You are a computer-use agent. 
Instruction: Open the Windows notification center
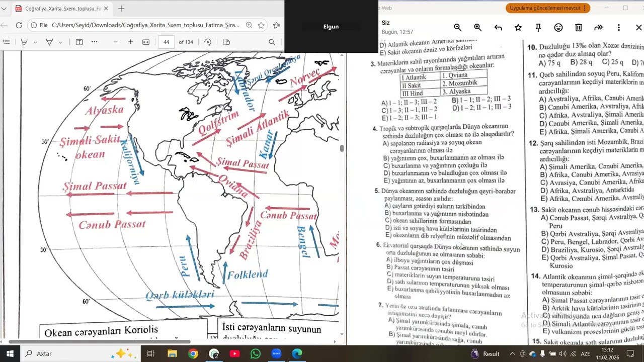click(630, 353)
